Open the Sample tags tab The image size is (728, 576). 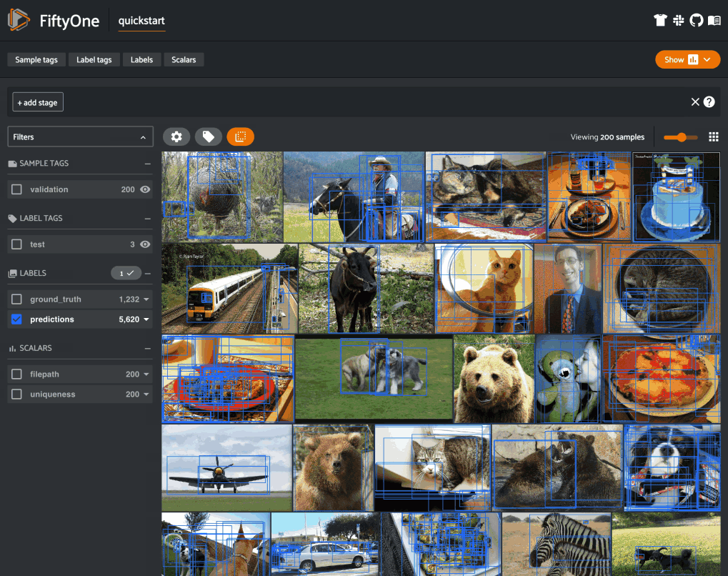[x=36, y=59]
